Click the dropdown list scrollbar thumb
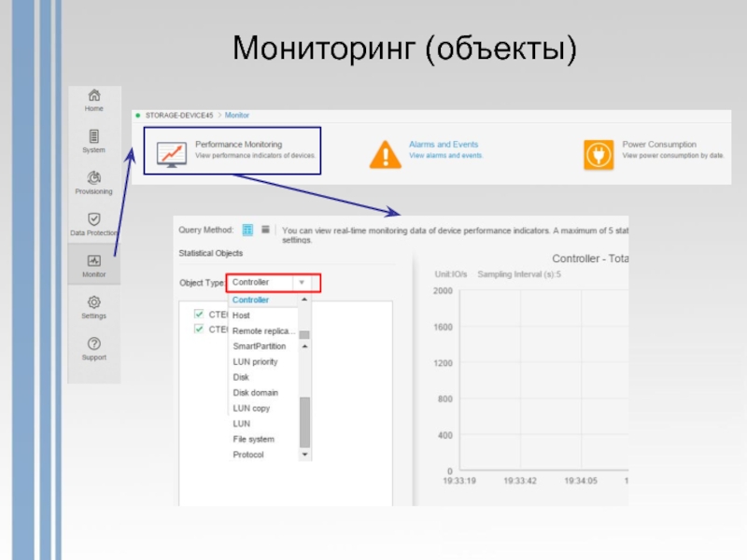The width and height of the screenshot is (747, 560). tap(304, 423)
